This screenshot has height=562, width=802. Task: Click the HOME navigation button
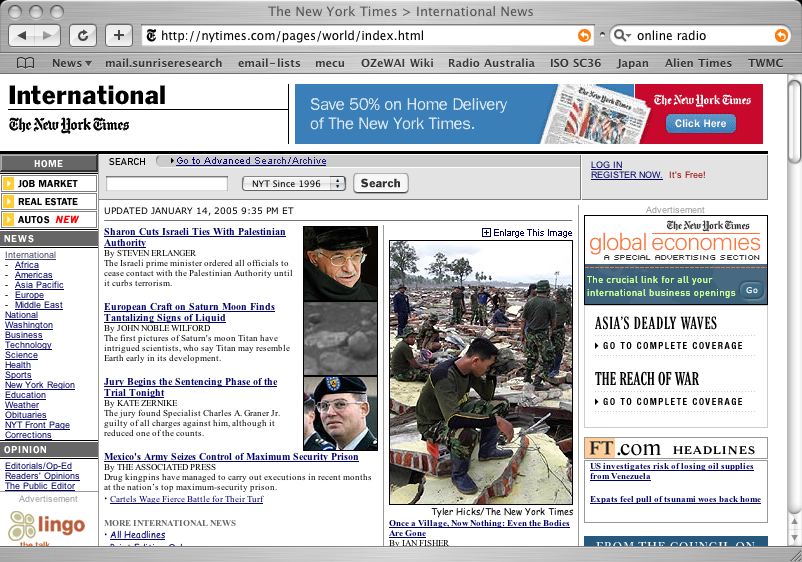[x=49, y=164]
